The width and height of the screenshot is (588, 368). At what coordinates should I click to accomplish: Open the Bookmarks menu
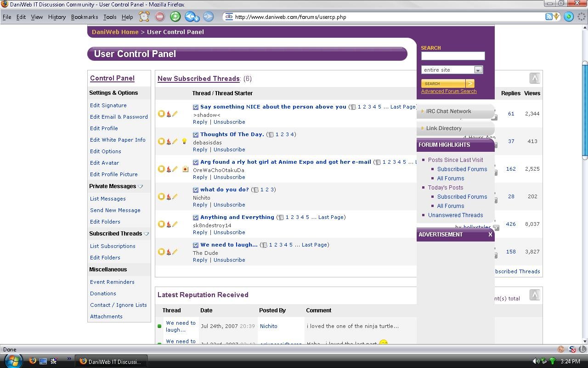click(85, 17)
